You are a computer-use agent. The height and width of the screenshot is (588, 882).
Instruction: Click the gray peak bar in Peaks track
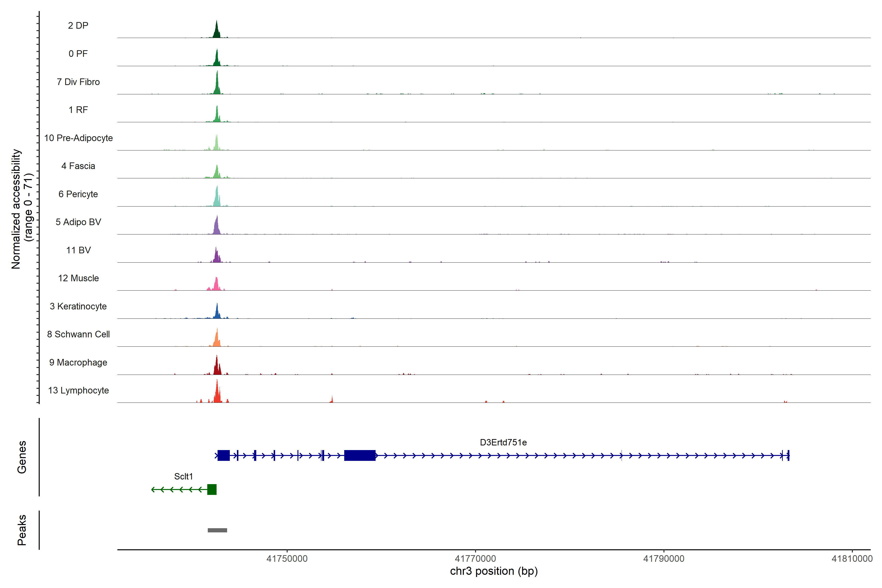coord(218,530)
